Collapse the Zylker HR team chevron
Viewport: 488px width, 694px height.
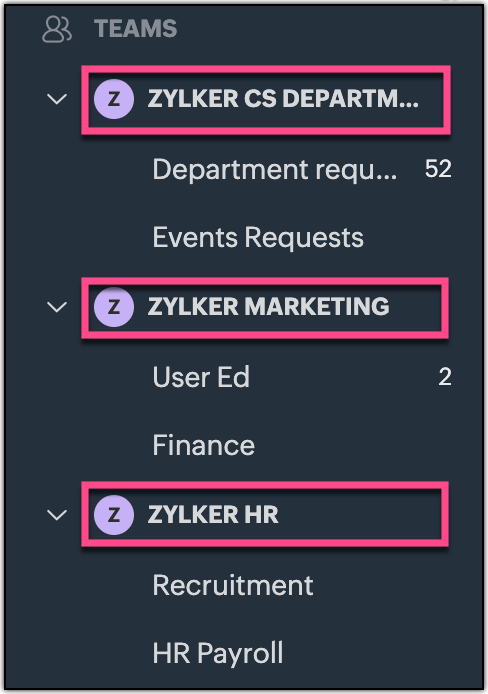pyautogui.click(x=57, y=515)
